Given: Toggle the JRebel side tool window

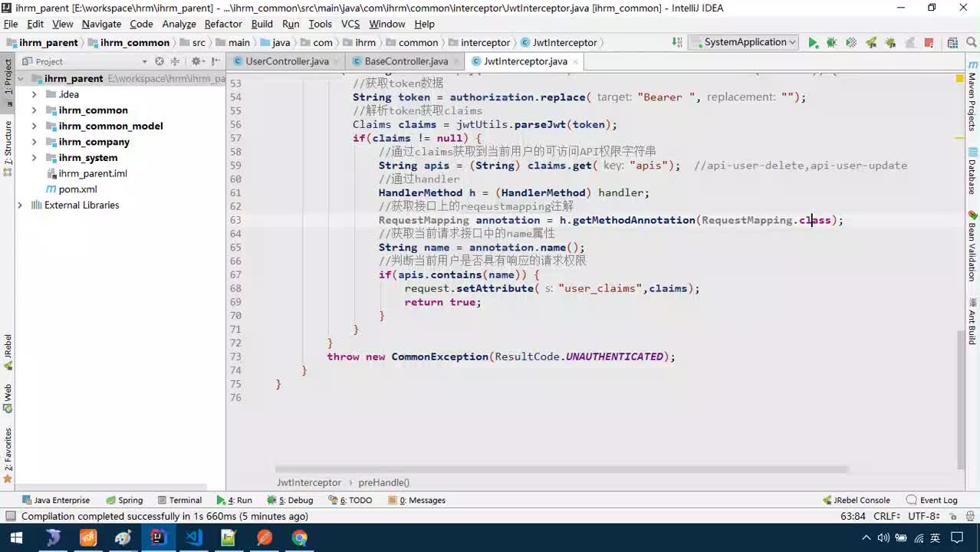Looking at the screenshot, I should tap(8, 351).
